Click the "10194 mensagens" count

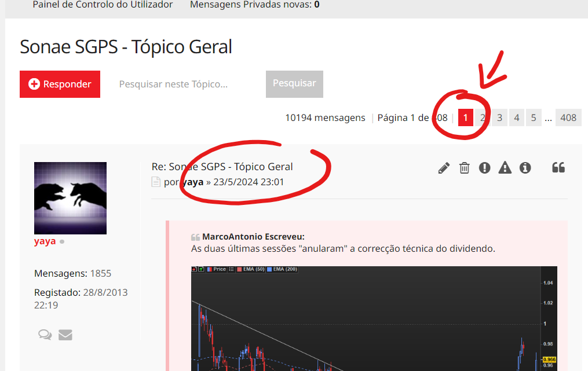tap(325, 117)
